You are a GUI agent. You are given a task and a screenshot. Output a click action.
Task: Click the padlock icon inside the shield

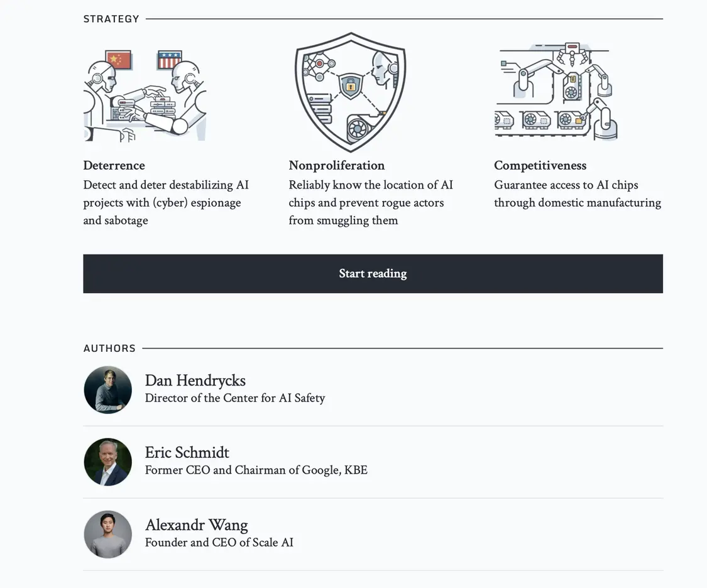point(350,85)
